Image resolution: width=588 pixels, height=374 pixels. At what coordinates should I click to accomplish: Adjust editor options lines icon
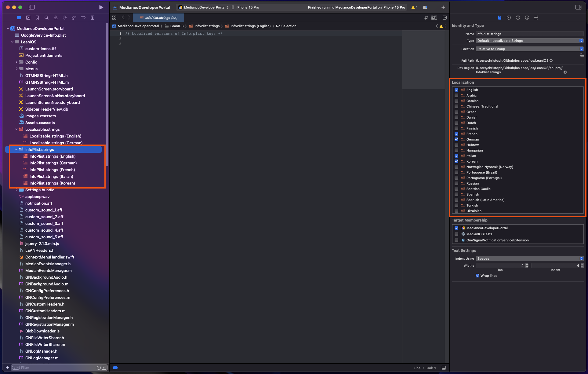(x=434, y=17)
